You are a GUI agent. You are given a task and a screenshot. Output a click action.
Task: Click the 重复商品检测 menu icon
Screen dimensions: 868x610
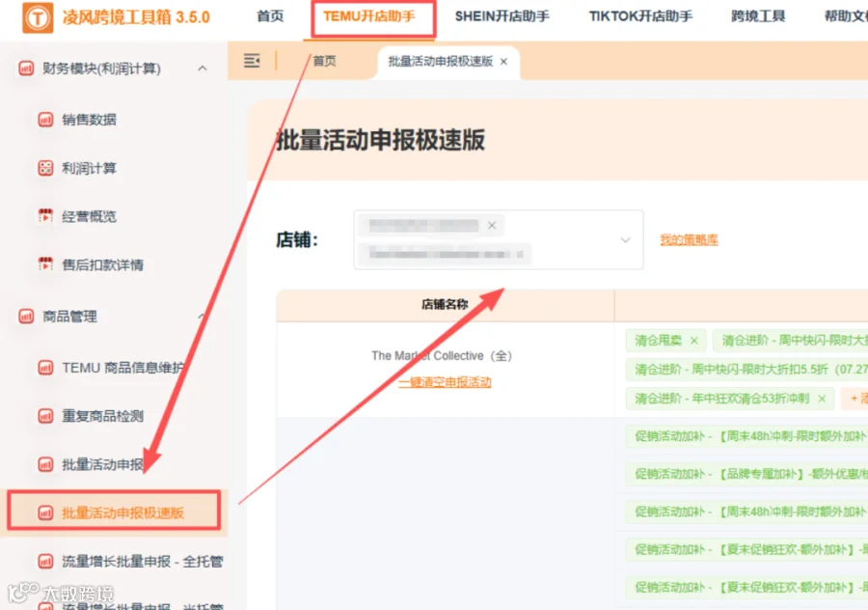click(45, 416)
